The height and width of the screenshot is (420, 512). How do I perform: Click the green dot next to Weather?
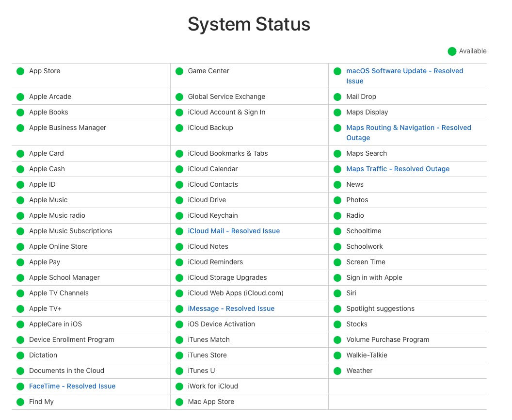337,371
